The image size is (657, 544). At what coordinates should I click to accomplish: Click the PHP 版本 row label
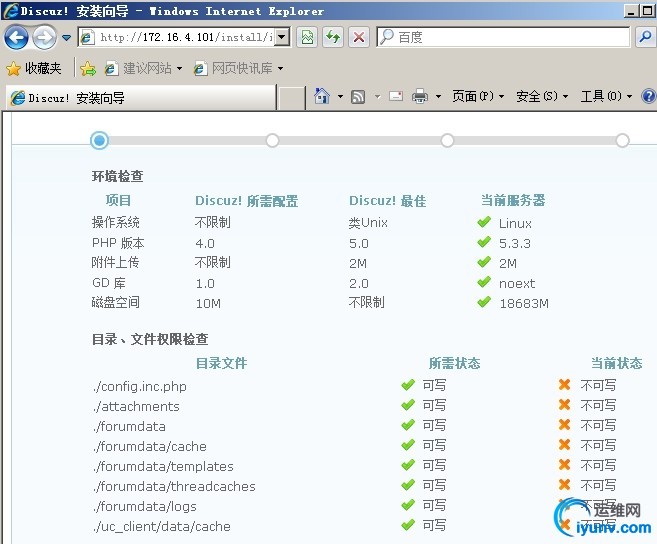(118, 243)
